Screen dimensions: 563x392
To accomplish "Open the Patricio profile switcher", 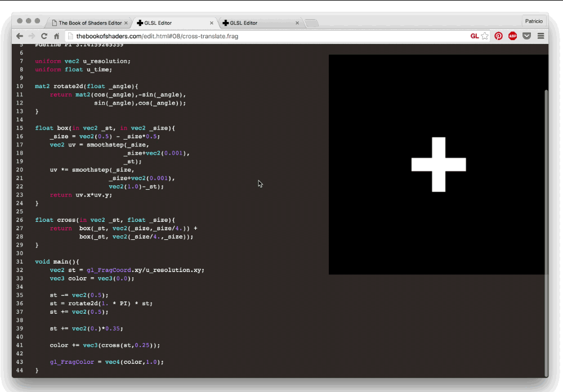I will [x=533, y=21].
